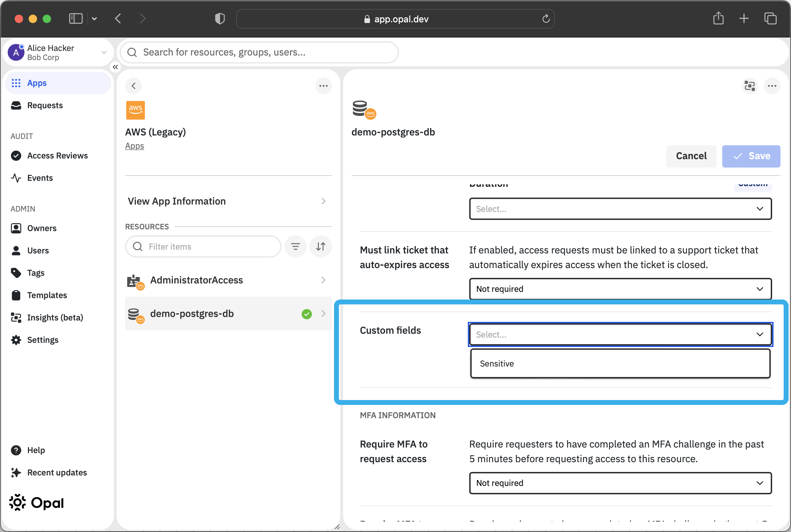Choose Sensitive custom field option
The height and width of the screenshot is (532, 791).
[x=621, y=363]
